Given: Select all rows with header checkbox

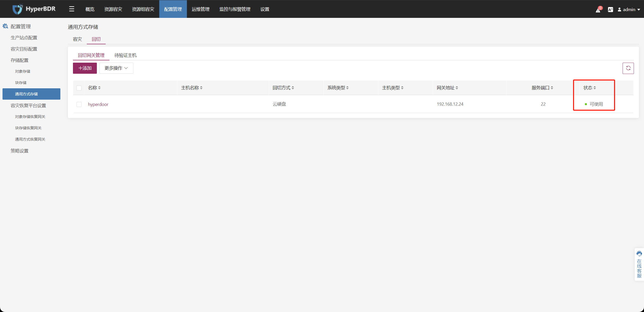Looking at the screenshot, I should [x=79, y=88].
